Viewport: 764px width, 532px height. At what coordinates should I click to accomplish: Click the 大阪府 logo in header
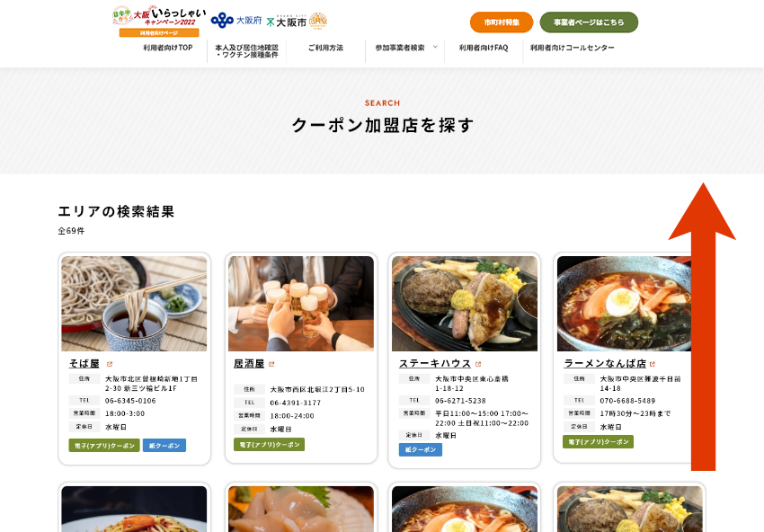236,21
